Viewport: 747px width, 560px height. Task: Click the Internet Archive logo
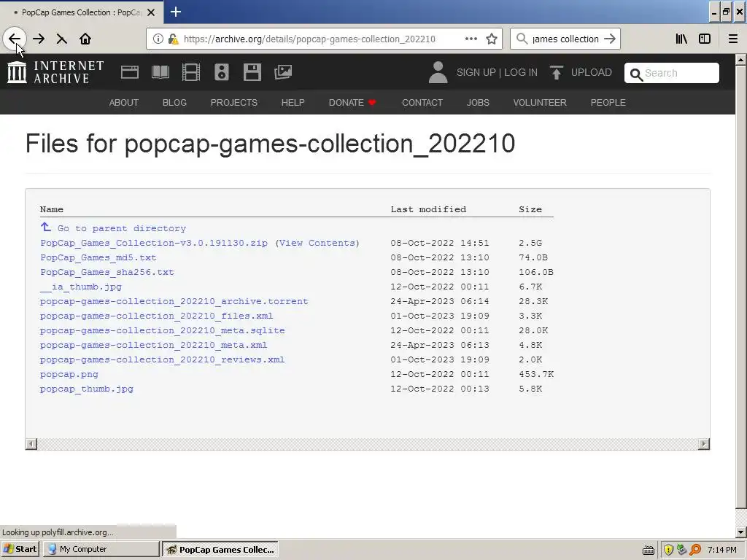(x=55, y=72)
